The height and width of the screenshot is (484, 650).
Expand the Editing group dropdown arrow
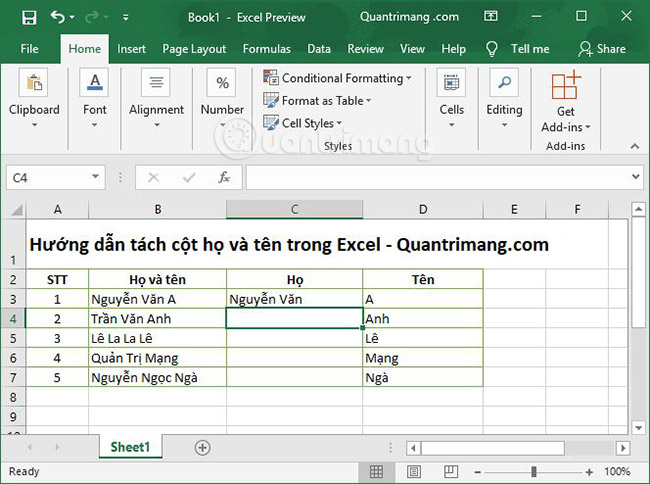coord(504,125)
